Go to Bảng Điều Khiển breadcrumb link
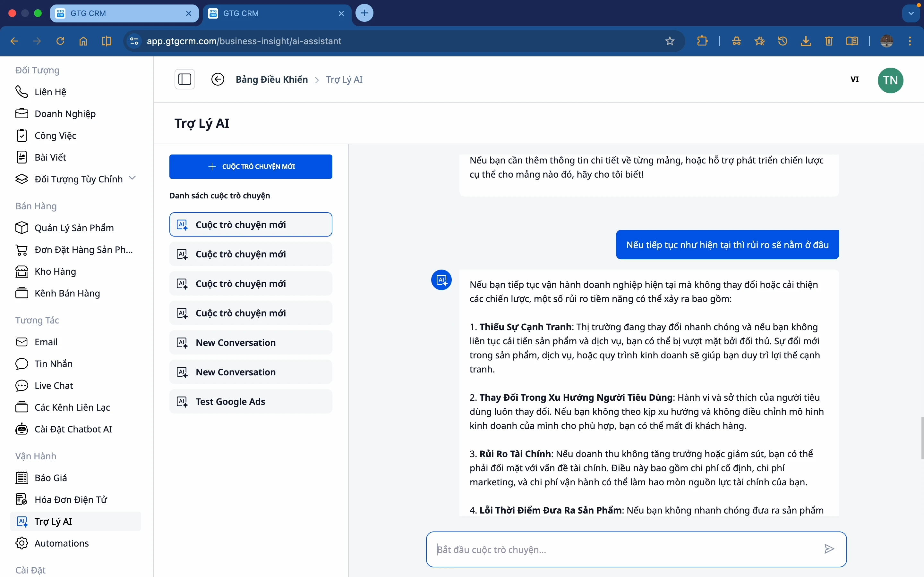 (x=271, y=79)
